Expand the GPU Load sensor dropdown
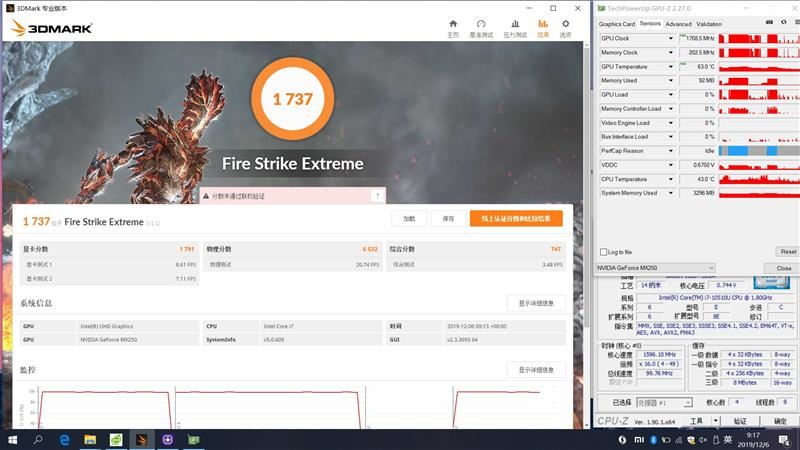Screen dimensions: 800x450 click(671, 95)
